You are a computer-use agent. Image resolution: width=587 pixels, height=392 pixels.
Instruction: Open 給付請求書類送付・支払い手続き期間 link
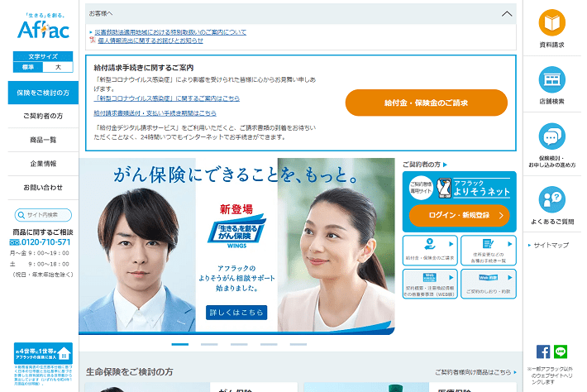(155, 113)
